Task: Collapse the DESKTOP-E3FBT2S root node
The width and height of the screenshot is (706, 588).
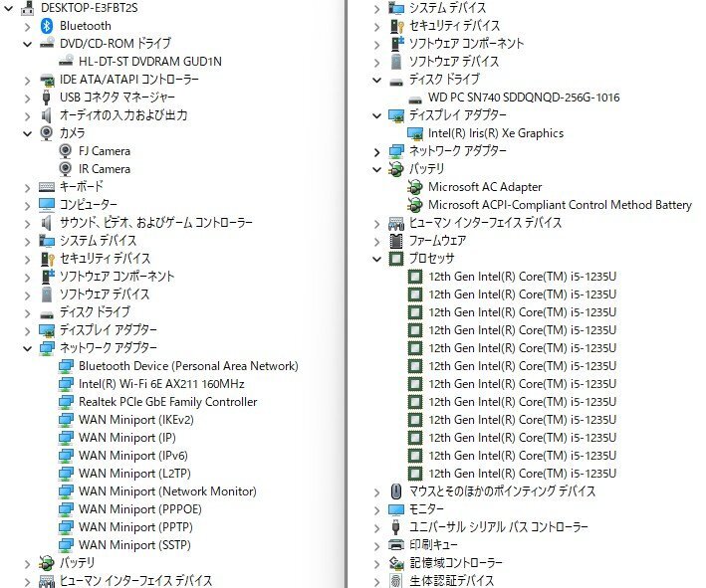Action: (9, 8)
